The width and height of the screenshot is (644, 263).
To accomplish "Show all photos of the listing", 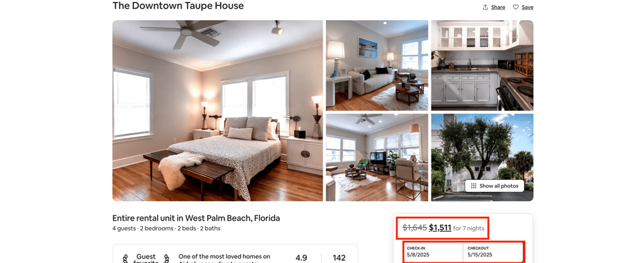I will pos(494,186).
